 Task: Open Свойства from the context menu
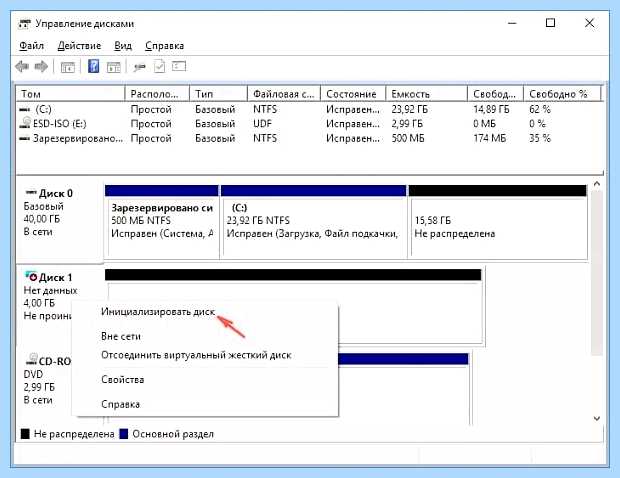pos(123,380)
